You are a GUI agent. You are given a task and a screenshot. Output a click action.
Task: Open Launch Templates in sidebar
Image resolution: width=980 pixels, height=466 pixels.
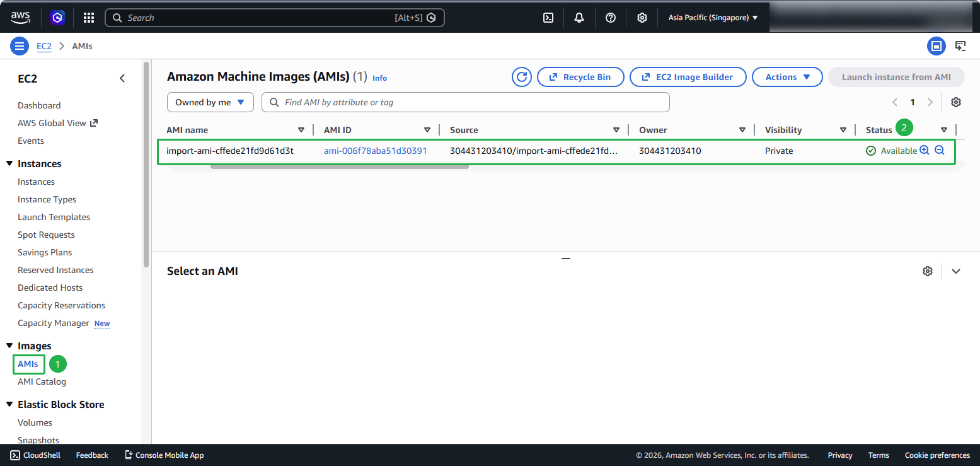click(54, 217)
